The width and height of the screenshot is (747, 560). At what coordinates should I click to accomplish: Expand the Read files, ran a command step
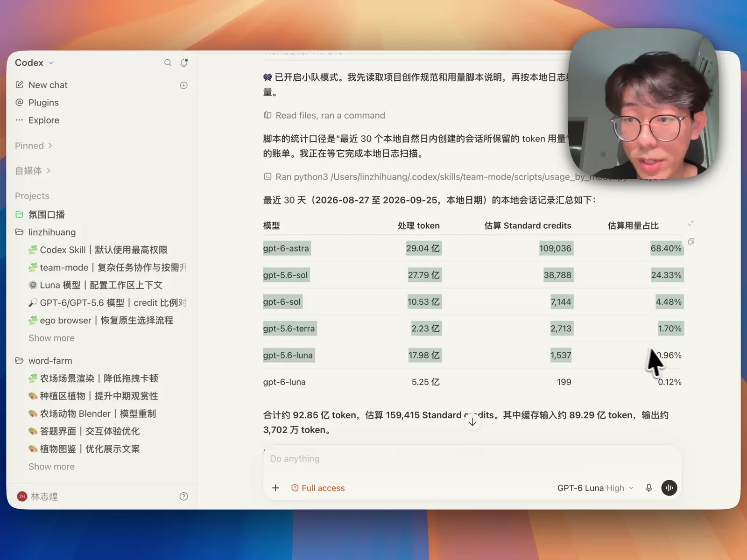pos(324,115)
